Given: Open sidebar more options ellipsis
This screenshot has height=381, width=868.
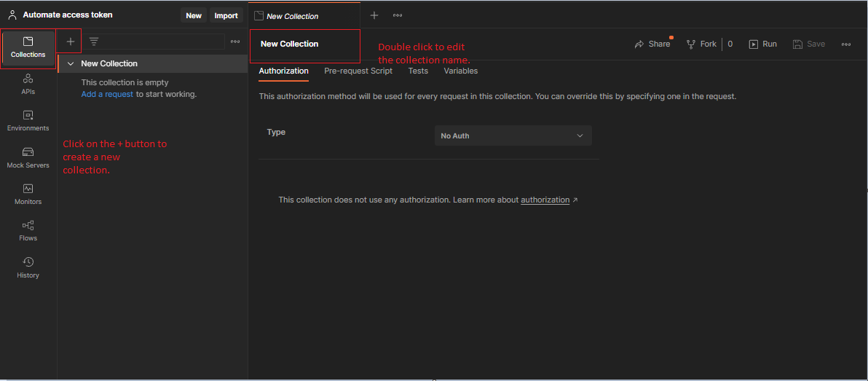Looking at the screenshot, I should [x=235, y=42].
